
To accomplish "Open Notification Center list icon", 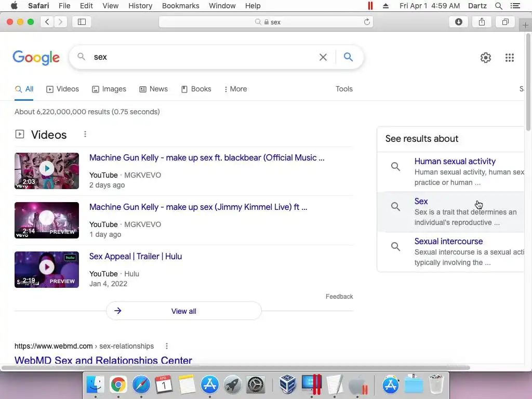I will coord(515,6).
